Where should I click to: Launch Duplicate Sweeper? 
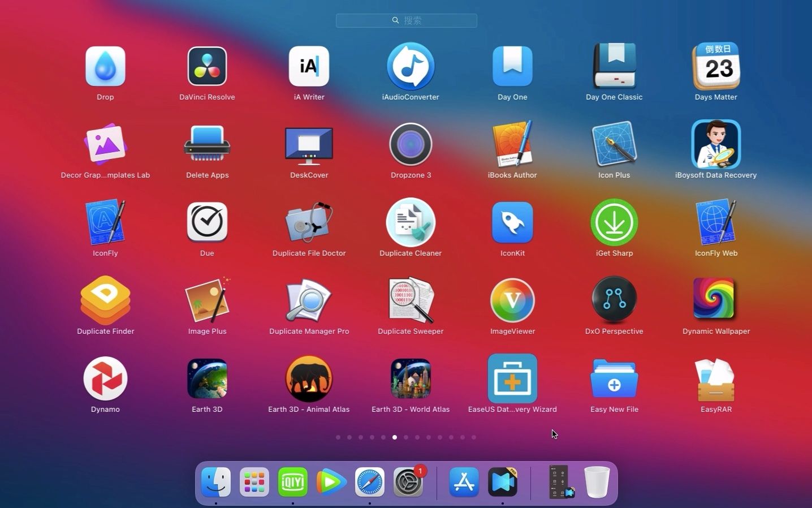(x=411, y=300)
